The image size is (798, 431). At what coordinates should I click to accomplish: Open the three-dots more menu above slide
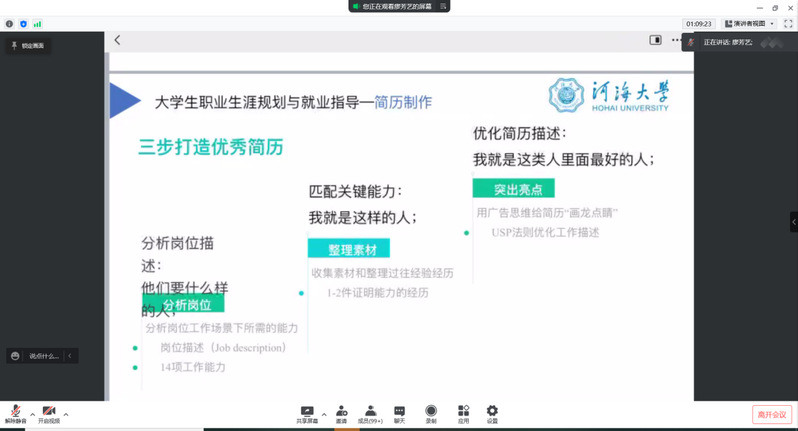click(676, 41)
